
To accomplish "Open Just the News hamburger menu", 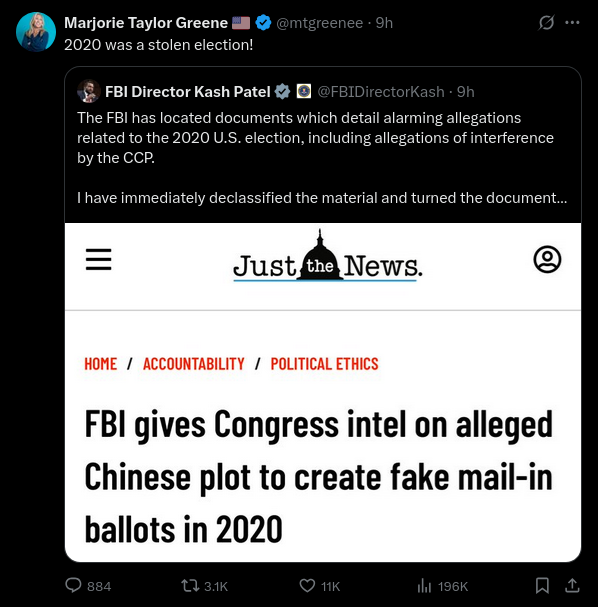I will (98, 259).
